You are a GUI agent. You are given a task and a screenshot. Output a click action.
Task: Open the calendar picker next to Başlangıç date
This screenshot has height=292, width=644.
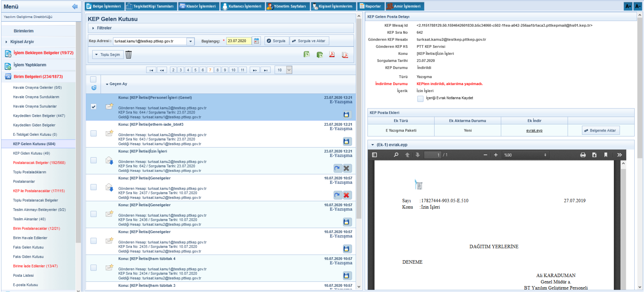pyautogui.click(x=257, y=41)
